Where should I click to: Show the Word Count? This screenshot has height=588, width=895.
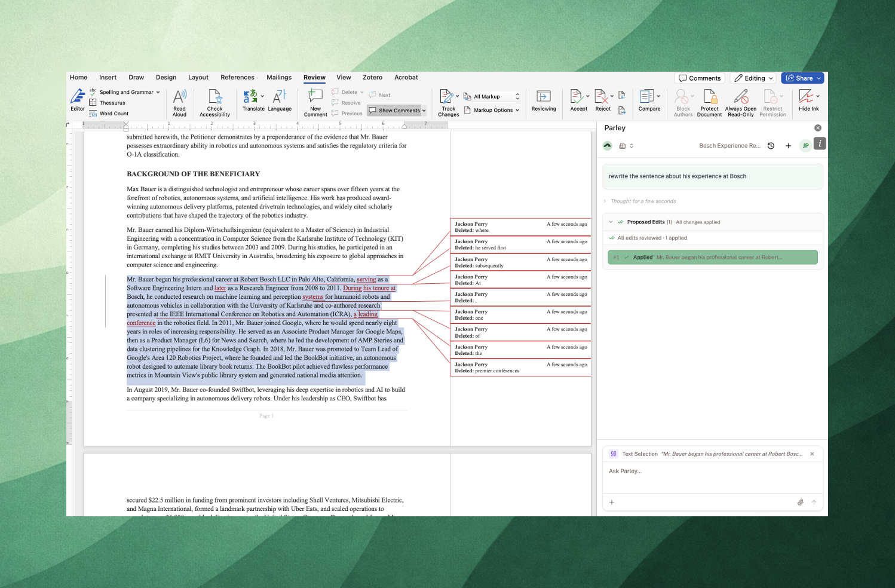pyautogui.click(x=109, y=114)
